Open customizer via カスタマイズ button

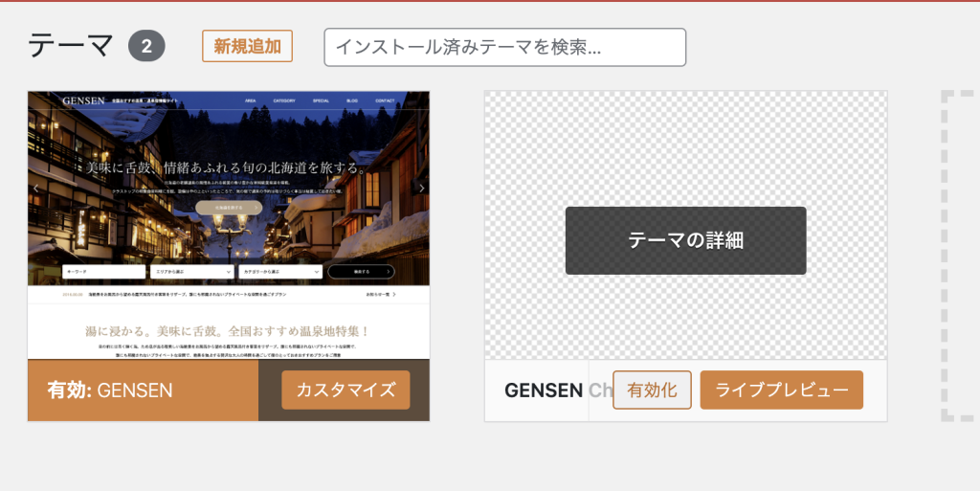click(345, 390)
